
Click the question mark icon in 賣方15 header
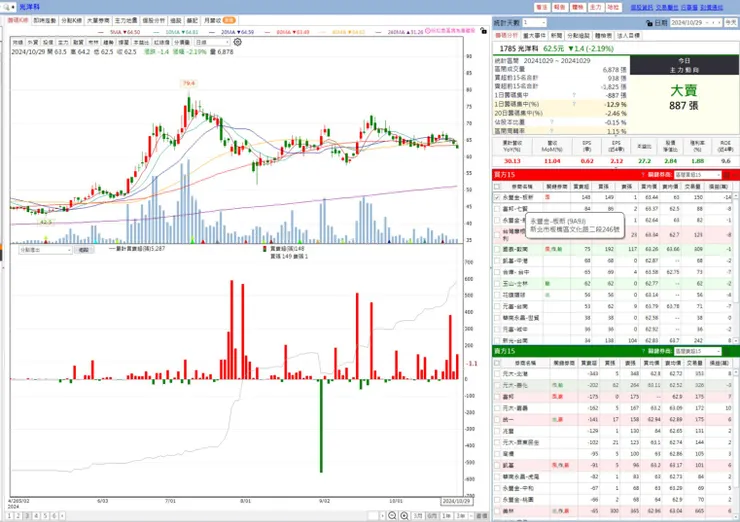[643, 352]
